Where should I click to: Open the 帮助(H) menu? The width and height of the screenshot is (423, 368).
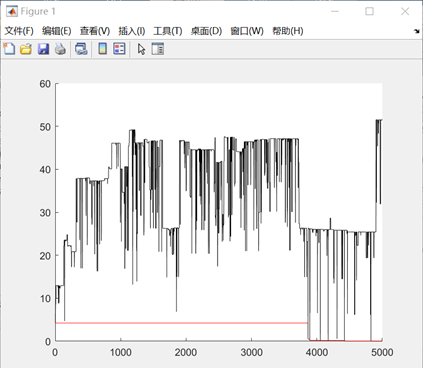[288, 31]
